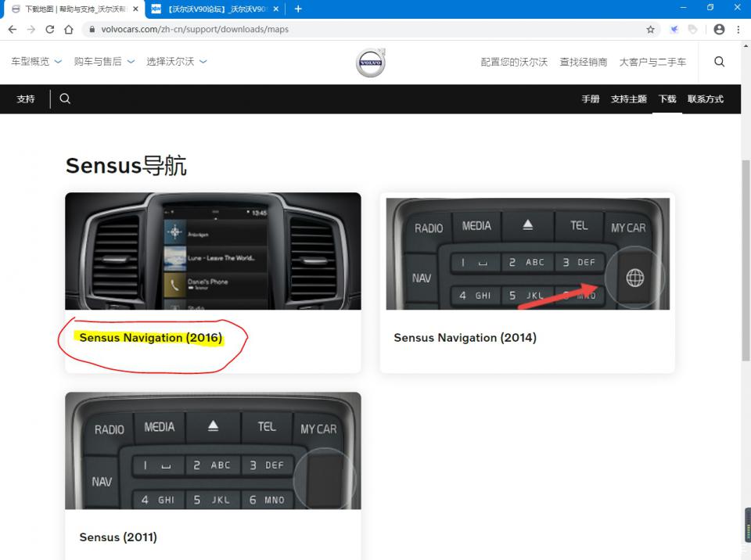This screenshot has height=560, width=751.
Task: Click the bird extension icon in toolbar
Action: tap(674, 29)
